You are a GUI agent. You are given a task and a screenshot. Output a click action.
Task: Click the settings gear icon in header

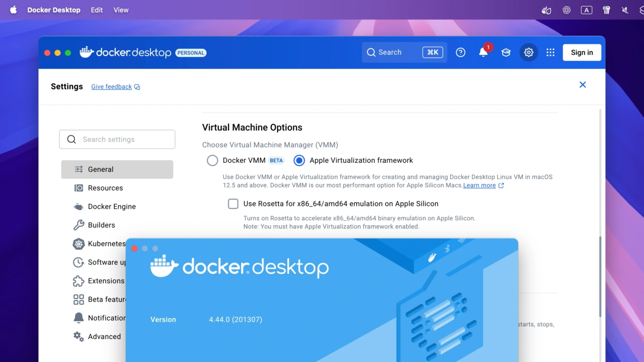[528, 52]
